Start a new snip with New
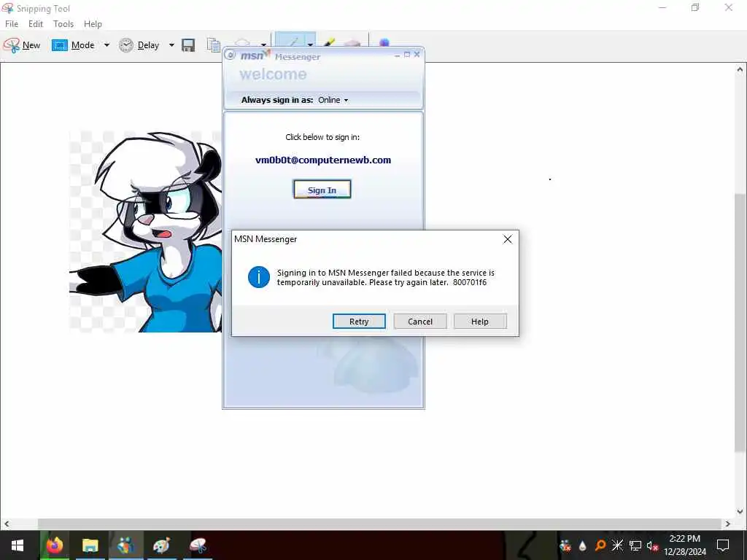 click(x=22, y=45)
